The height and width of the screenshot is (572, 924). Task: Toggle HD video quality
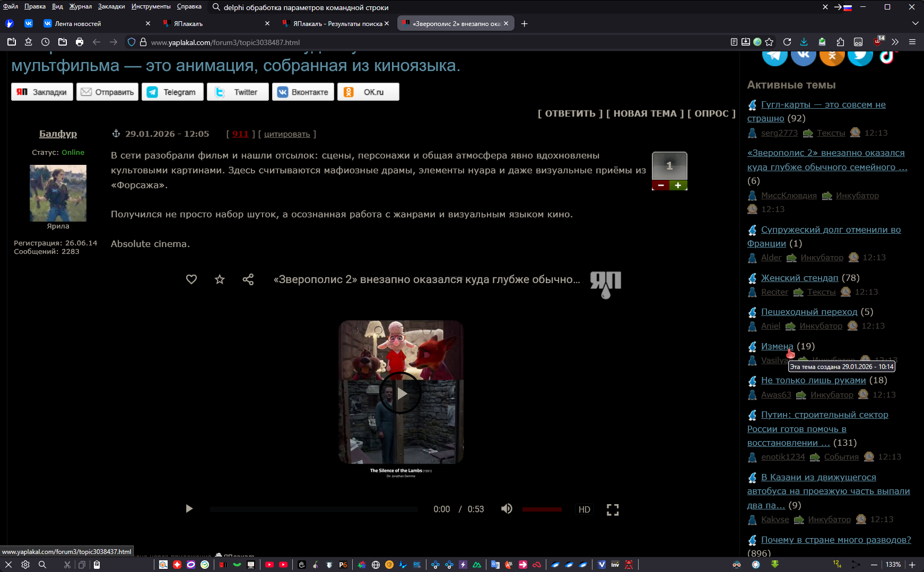pos(584,509)
